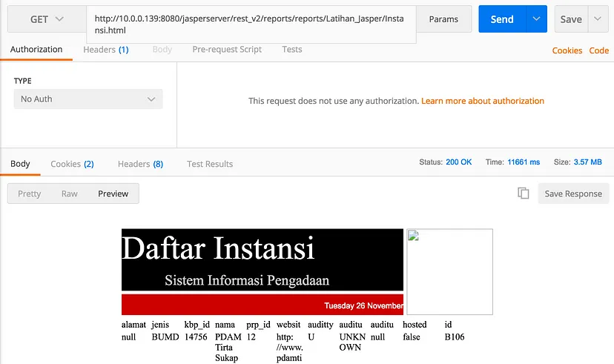
Task: Expand the Save button dropdown arrow
Action: coord(598,19)
